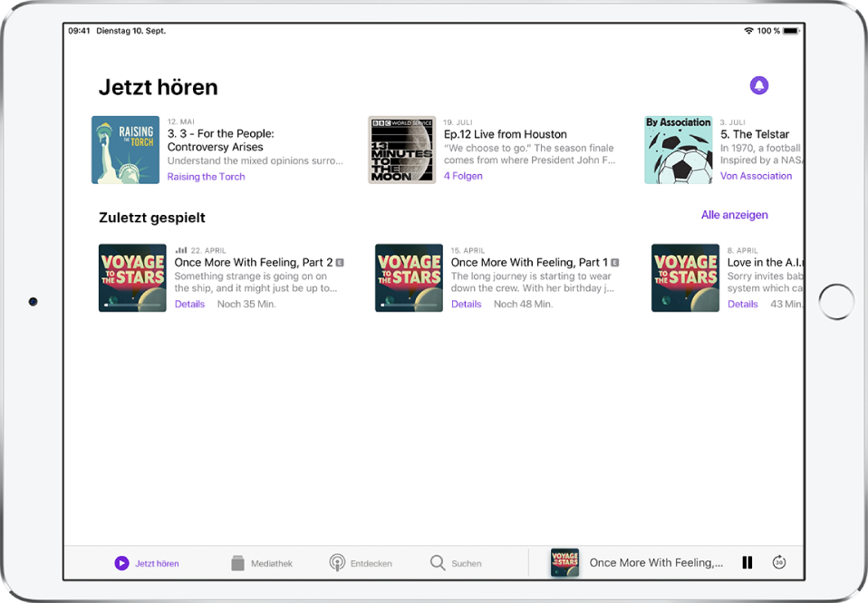The width and height of the screenshot is (868, 603).
Task: Open the Mediathek library tab
Action: [262, 563]
